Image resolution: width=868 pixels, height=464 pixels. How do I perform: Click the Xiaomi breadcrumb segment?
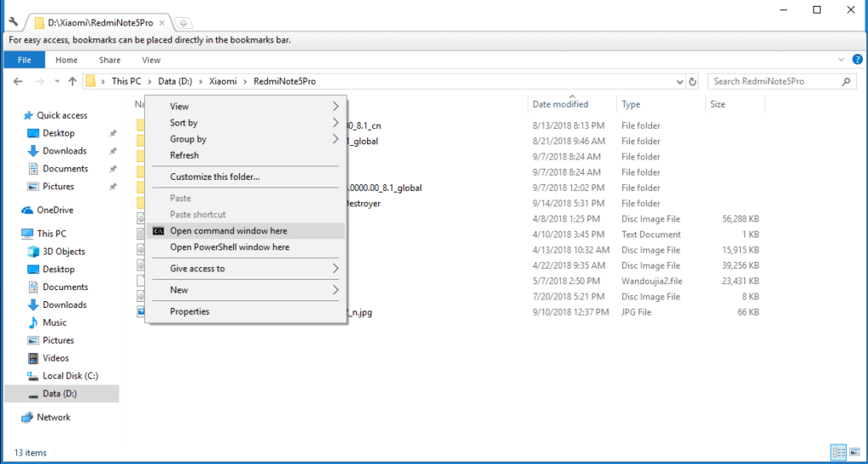(x=223, y=81)
